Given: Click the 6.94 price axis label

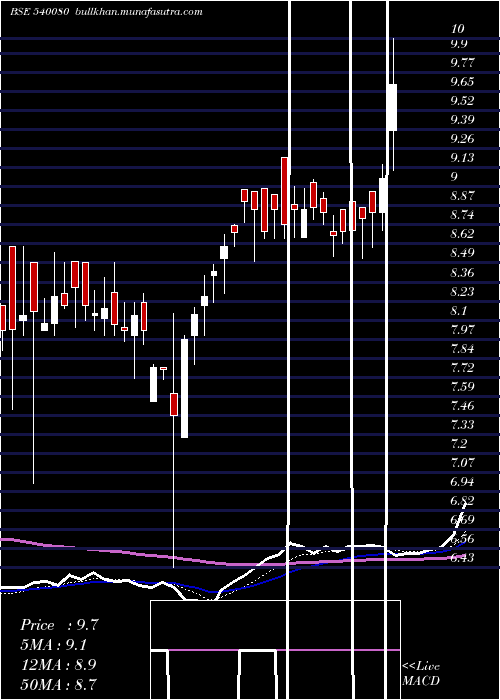Looking at the screenshot, I should click(462, 482).
